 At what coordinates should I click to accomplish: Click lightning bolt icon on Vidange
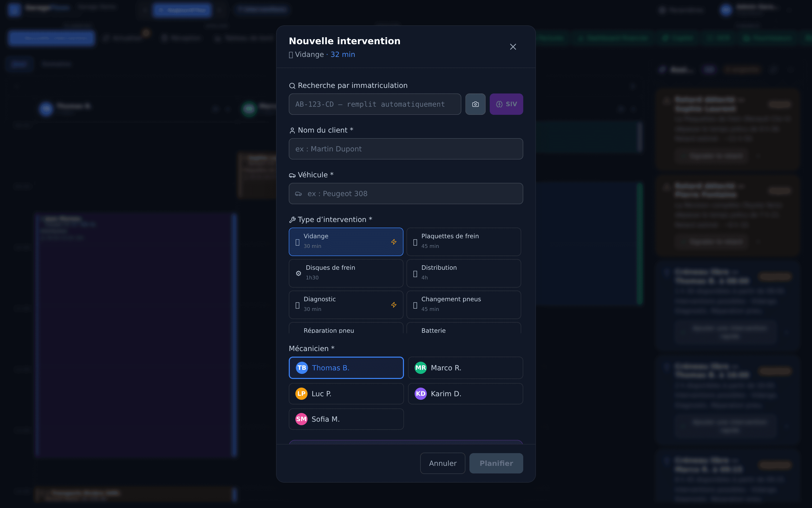[x=394, y=242]
